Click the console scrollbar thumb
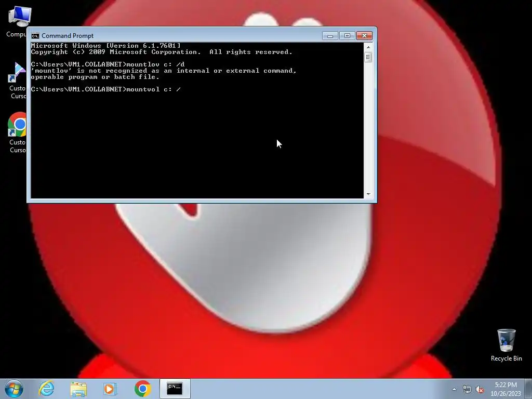Viewport: 532px width, 399px height. click(368, 57)
